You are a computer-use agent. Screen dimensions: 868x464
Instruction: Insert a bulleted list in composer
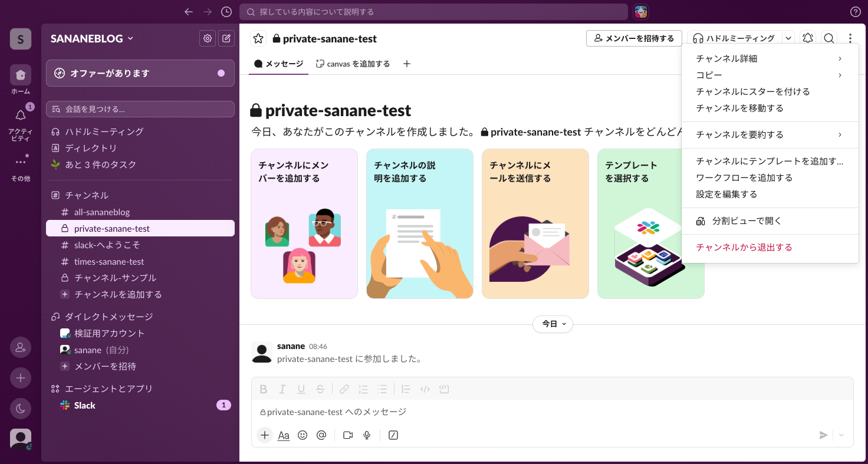[x=382, y=389]
